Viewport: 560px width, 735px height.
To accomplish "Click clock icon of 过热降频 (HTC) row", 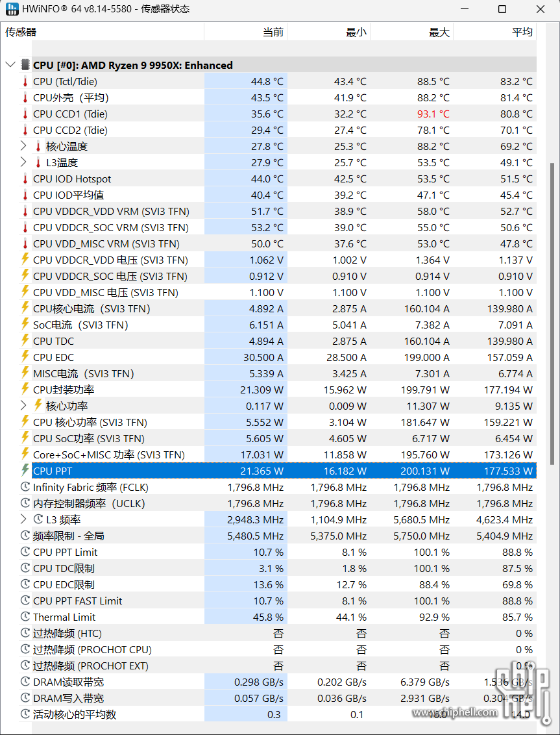I will click(25, 633).
